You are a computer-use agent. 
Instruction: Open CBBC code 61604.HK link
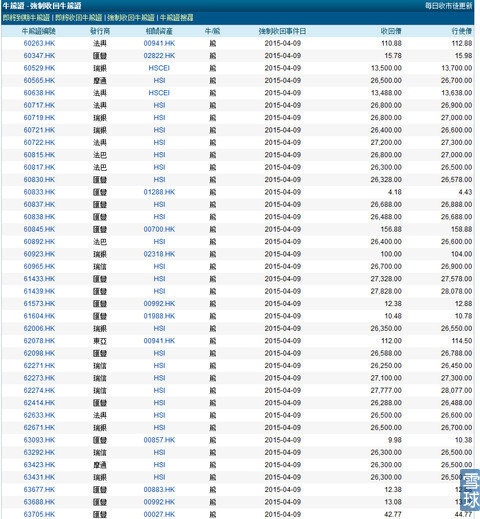point(39,316)
